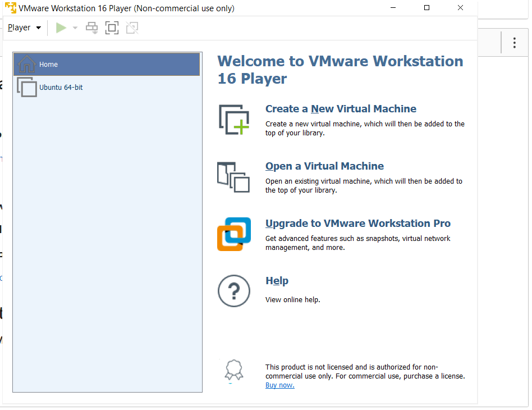
Task: Click Create a New Virtual Machine link
Action: 341,109
